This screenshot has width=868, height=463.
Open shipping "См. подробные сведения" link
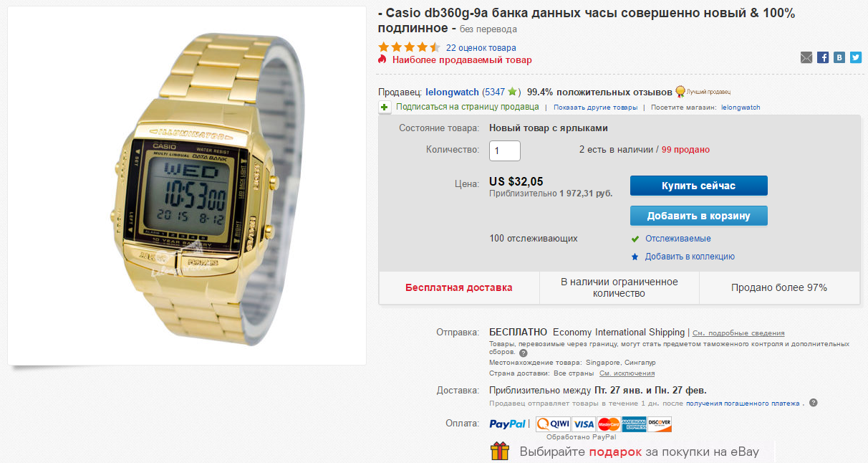pyautogui.click(x=738, y=333)
